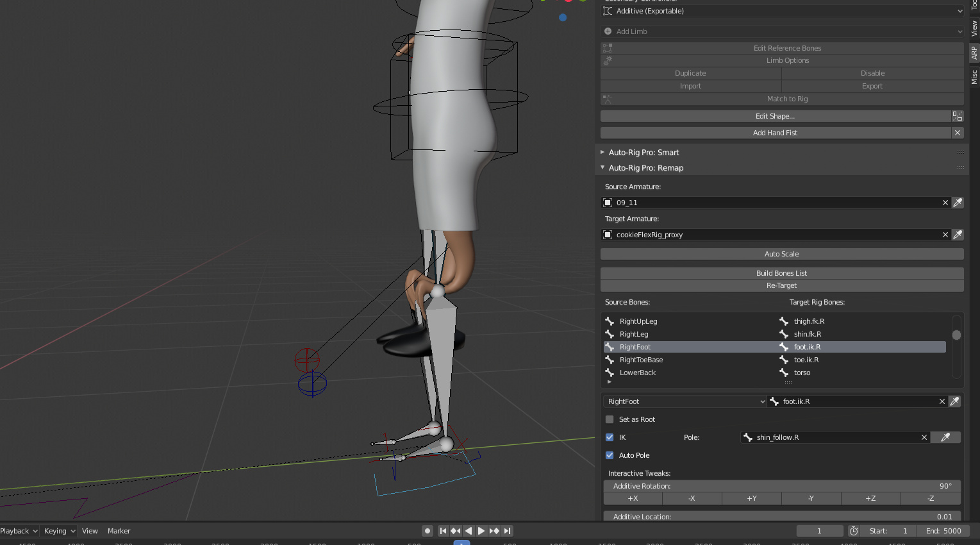
Task: Click the Edit Reference Bones bone icon
Action: click(608, 47)
